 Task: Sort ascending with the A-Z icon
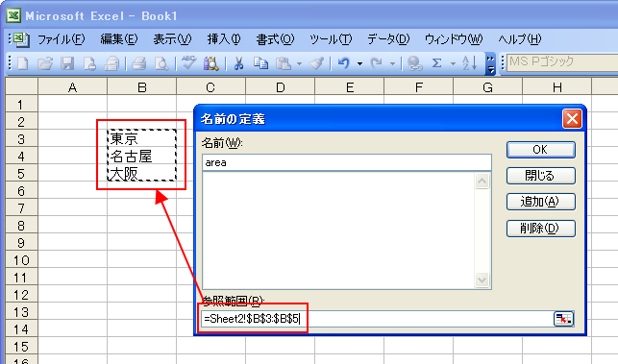click(469, 63)
